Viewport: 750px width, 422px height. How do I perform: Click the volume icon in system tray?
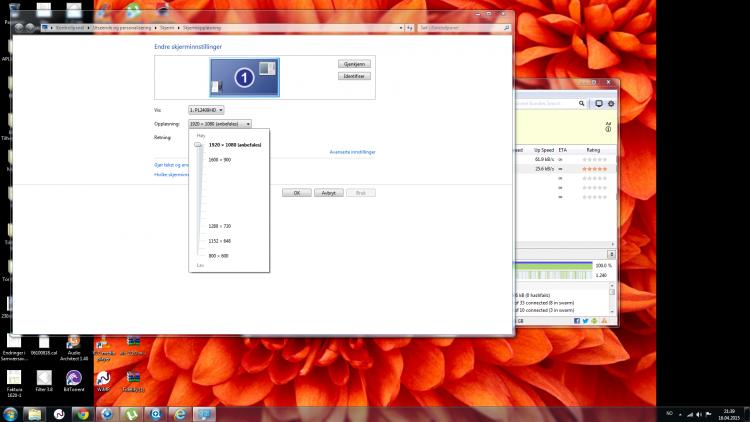pyautogui.click(x=699, y=414)
